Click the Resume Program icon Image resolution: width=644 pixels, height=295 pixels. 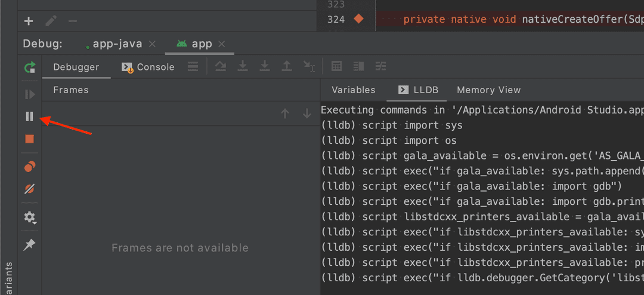[30, 94]
